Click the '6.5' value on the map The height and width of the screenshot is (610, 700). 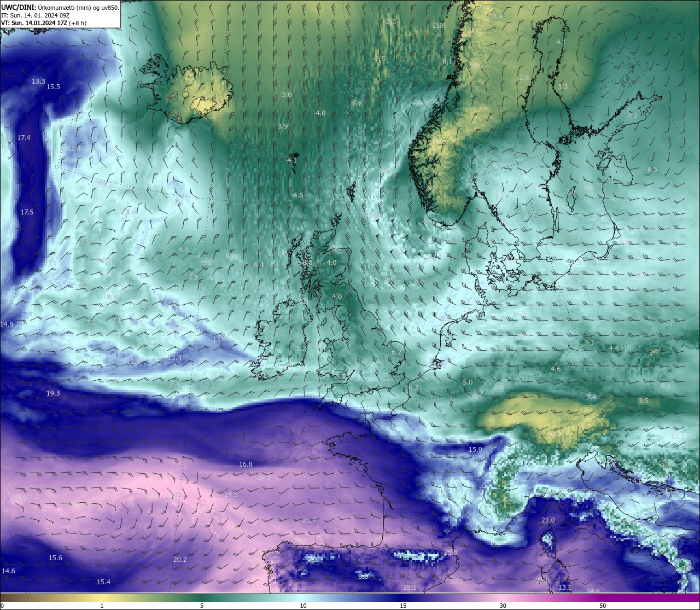coord(652,169)
